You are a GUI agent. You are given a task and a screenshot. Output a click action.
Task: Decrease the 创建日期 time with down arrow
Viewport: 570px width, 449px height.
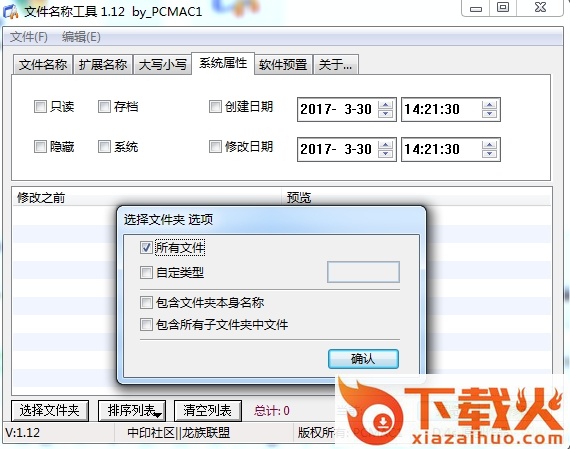coord(489,113)
